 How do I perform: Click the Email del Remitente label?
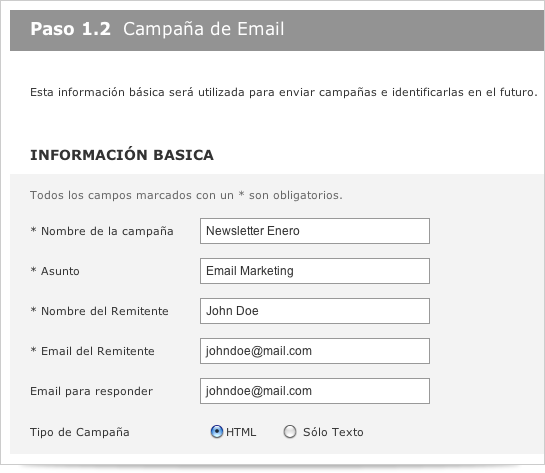pyautogui.click(x=92, y=351)
